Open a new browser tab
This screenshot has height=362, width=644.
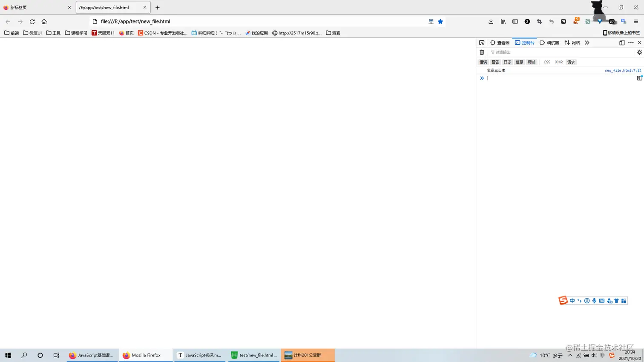[158, 8]
